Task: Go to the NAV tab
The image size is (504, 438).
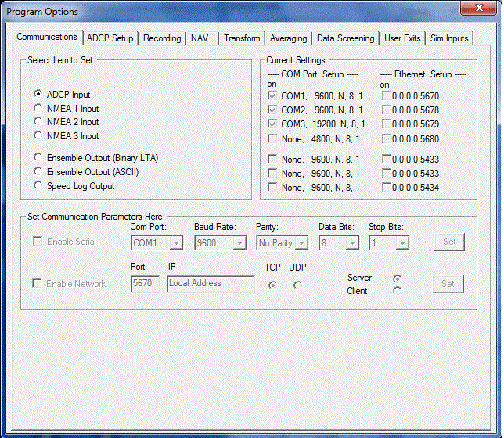Action: (x=200, y=38)
